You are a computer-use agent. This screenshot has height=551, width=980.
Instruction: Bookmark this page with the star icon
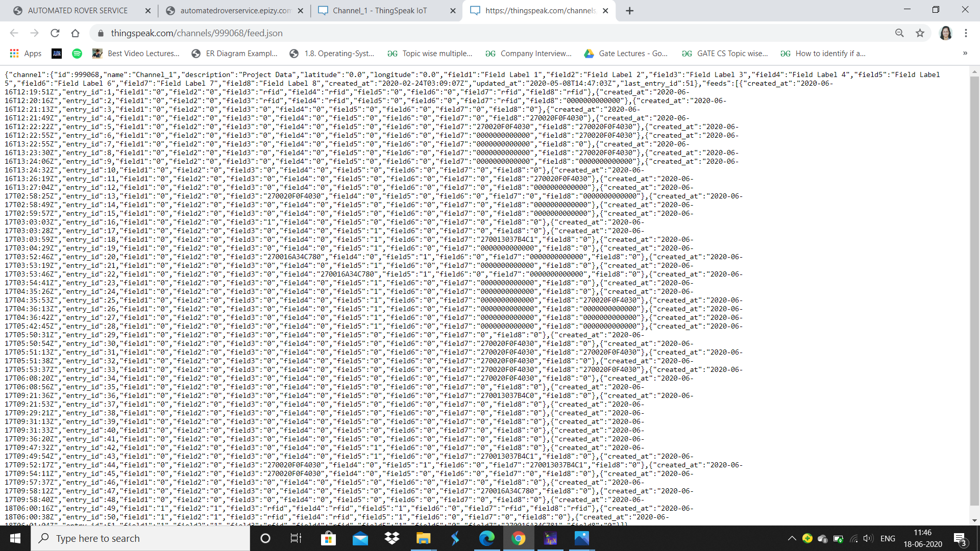click(920, 33)
